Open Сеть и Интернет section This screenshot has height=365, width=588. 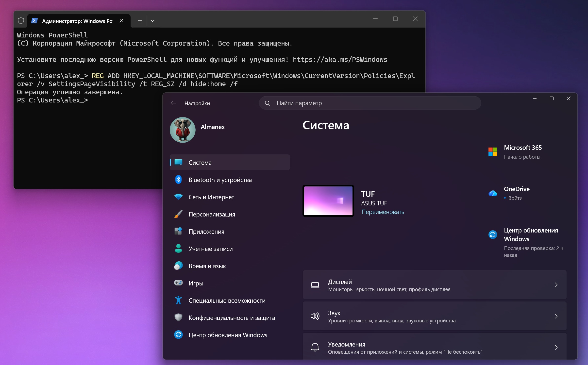point(230,197)
